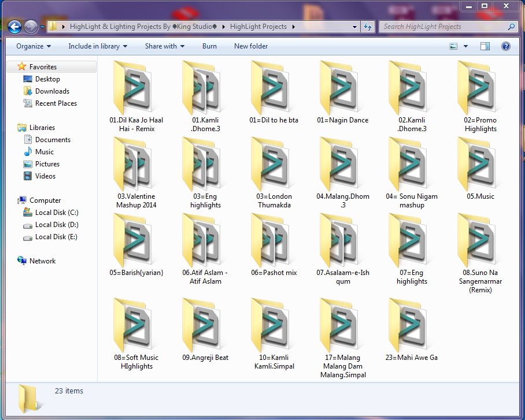This screenshot has width=525, height=420.
Task: Go to HighLight & Lighting Projects breadcrumb
Action: click(x=143, y=27)
